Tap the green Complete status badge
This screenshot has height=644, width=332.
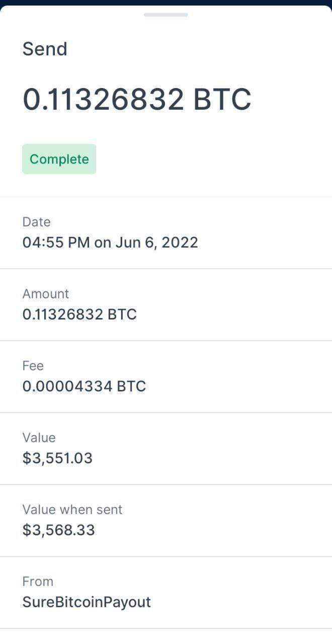(x=59, y=159)
